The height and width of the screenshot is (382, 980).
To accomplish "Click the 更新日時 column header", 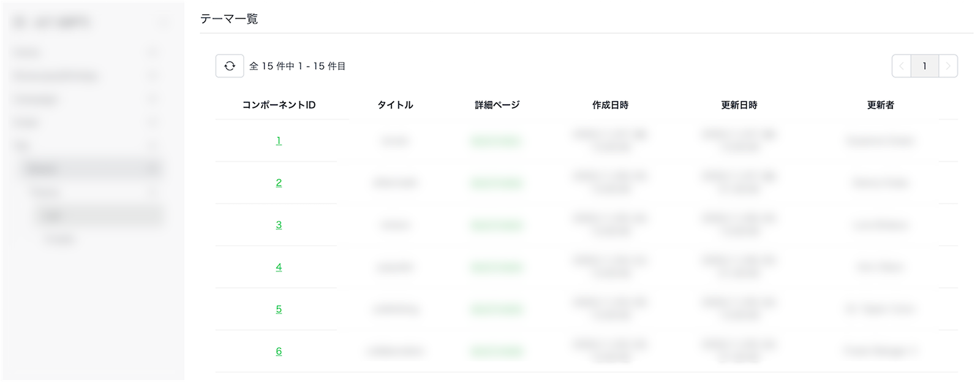I will pos(738,104).
